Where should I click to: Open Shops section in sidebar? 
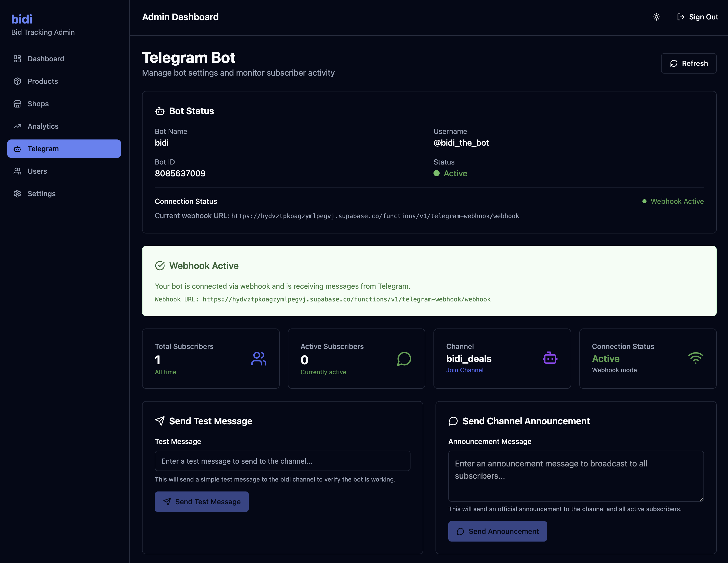tap(38, 104)
